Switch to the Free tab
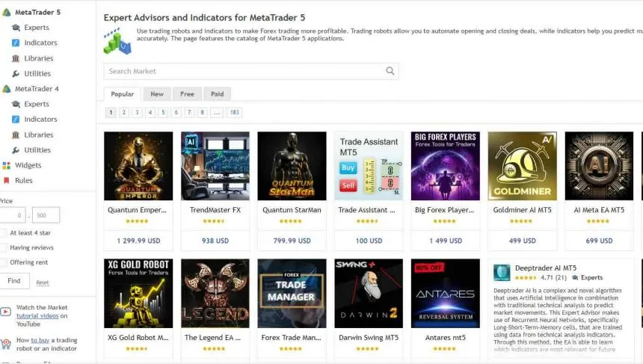The width and height of the screenshot is (643, 364). pos(187,94)
